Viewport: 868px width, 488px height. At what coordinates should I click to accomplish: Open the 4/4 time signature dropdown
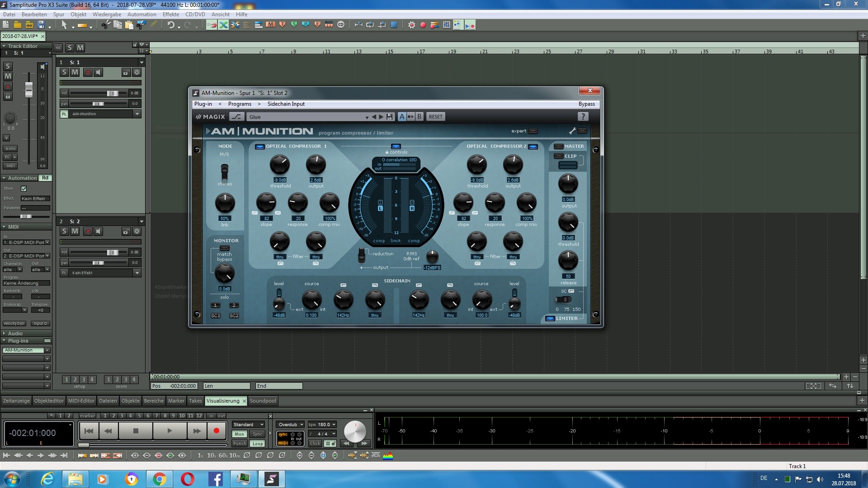pyautogui.click(x=322, y=434)
